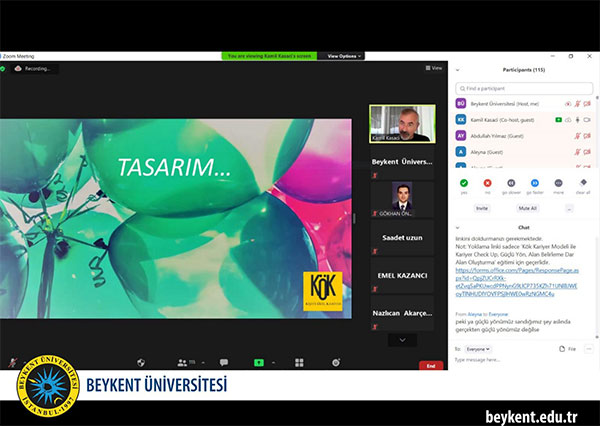Open the forms.office.com link in chat

517,282
